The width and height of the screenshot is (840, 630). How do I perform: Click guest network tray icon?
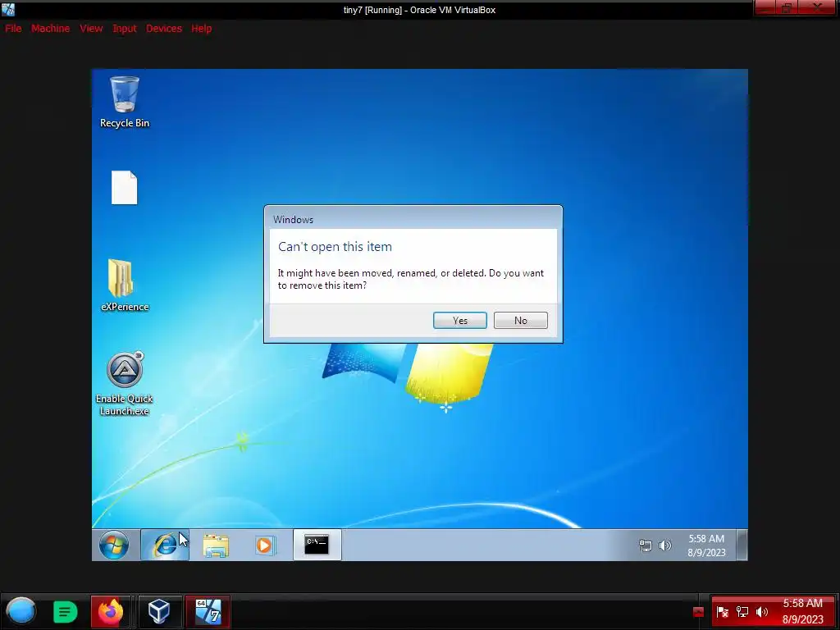point(646,546)
